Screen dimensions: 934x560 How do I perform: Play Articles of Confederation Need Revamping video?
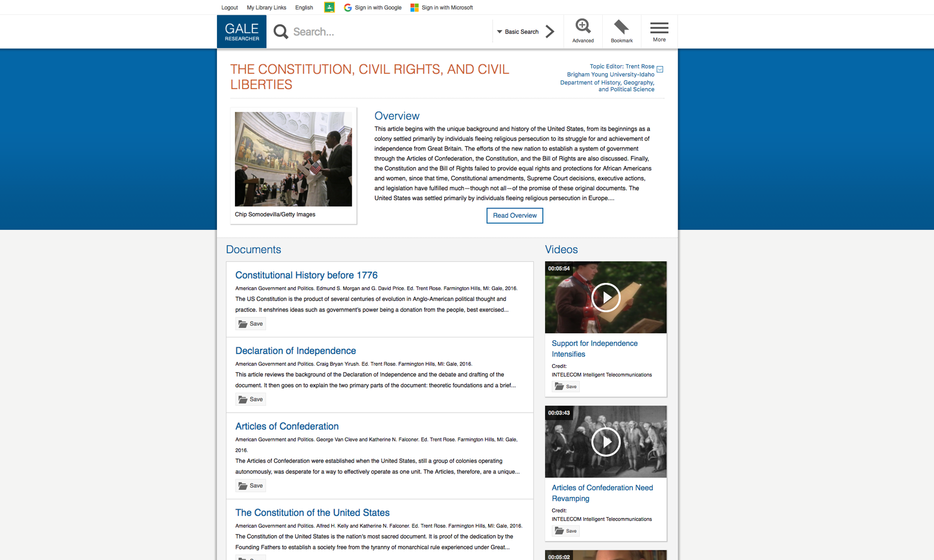pyautogui.click(x=606, y=441)
